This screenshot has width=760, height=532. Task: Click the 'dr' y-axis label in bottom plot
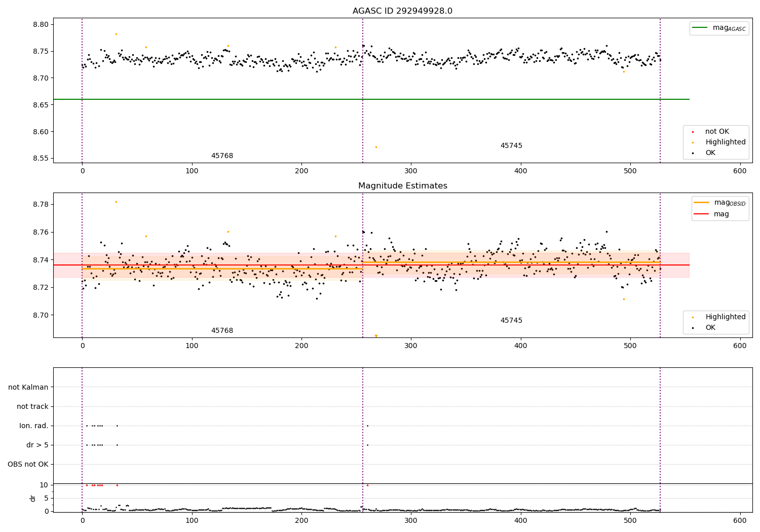33,498
